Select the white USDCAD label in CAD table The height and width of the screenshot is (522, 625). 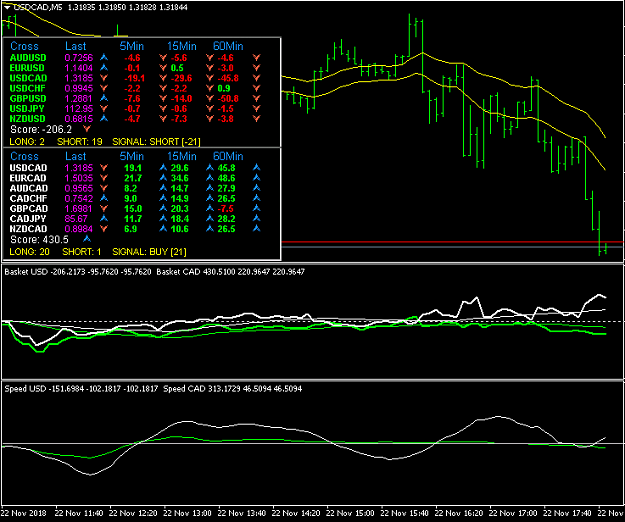pos(28,168)
